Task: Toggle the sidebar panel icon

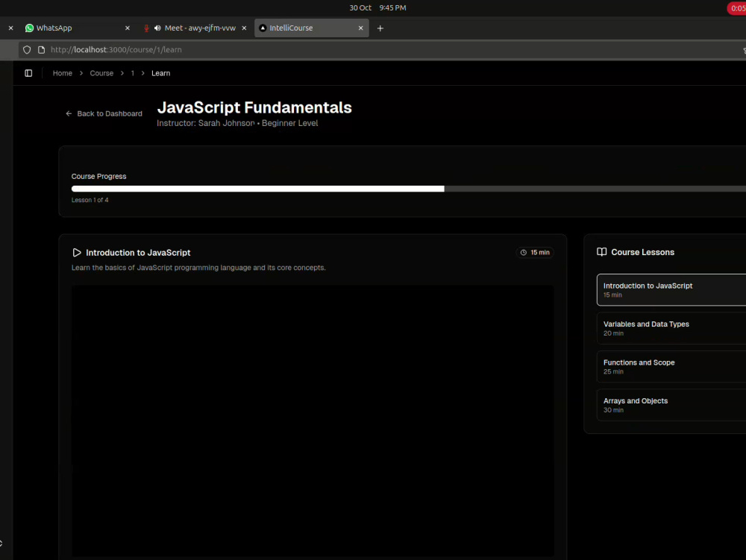Action: (x=28, y=73)
